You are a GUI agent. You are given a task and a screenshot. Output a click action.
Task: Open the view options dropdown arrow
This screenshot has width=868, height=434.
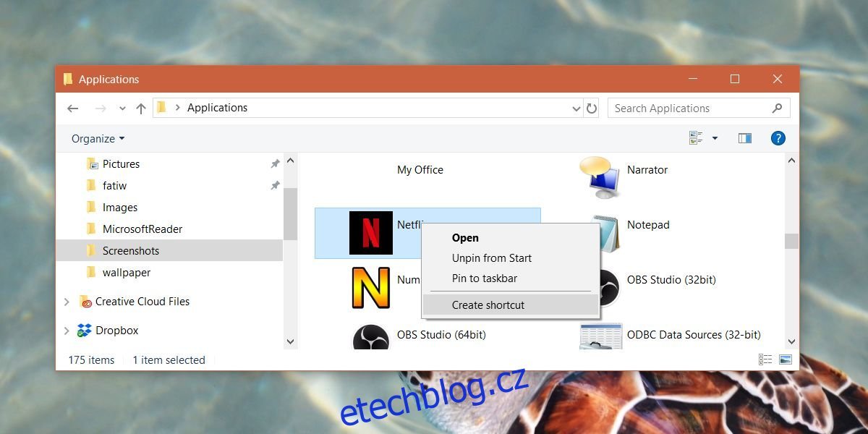pyautogui.click(x=715, y=138)
